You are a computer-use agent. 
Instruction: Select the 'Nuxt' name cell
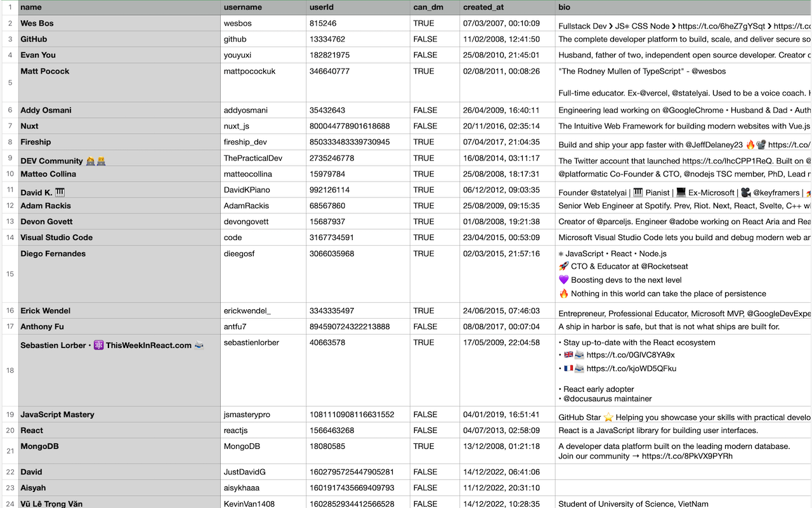119,126
